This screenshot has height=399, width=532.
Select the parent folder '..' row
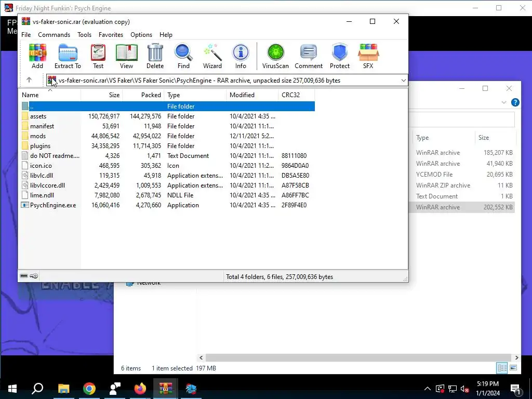[168, 106]
